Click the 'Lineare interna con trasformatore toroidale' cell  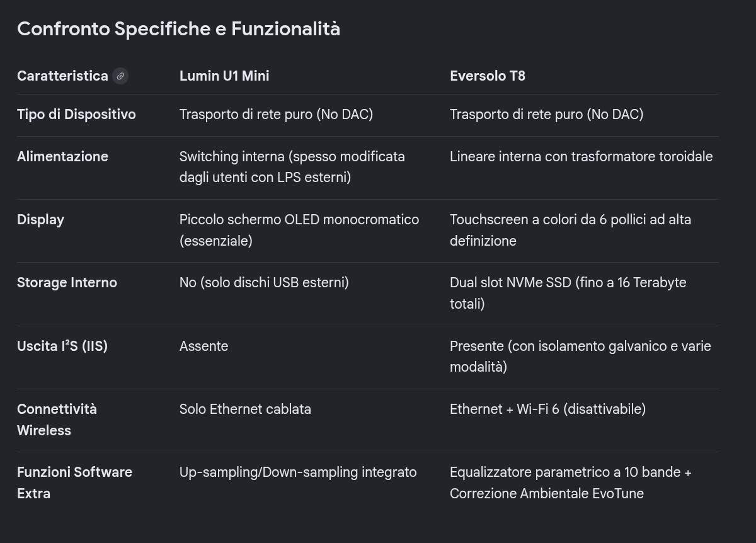click(581, 157)
